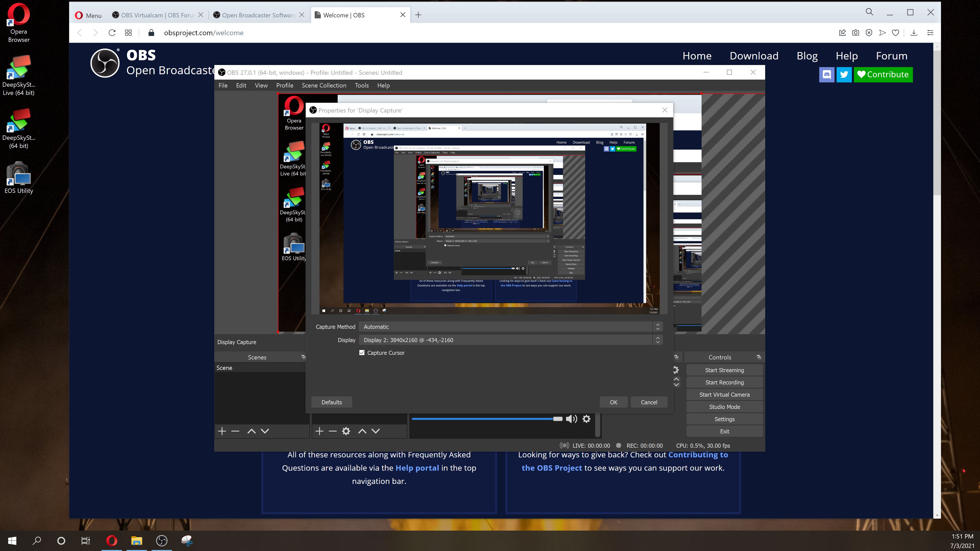Image resolution: width=980 pixels, height=551 pixels.
Task: Switch to the OBS Forum tab
Action: (156, 15)
